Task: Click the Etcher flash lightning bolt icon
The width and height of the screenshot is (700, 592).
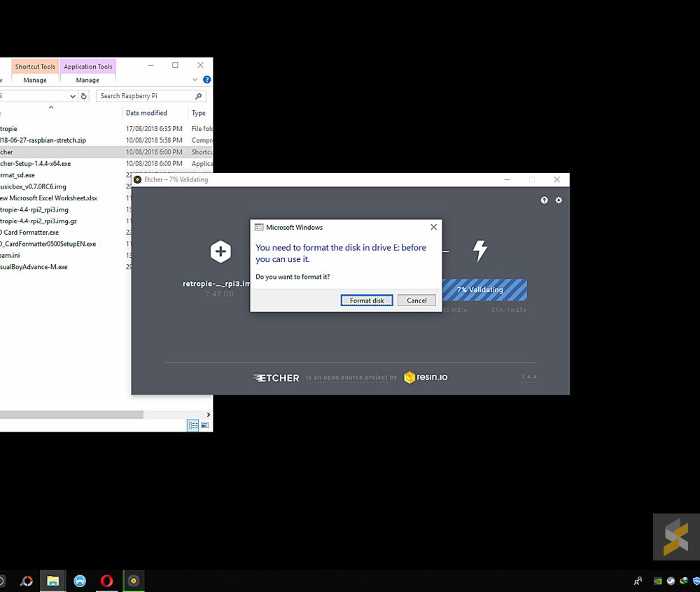Action: (x=480, y=251)
